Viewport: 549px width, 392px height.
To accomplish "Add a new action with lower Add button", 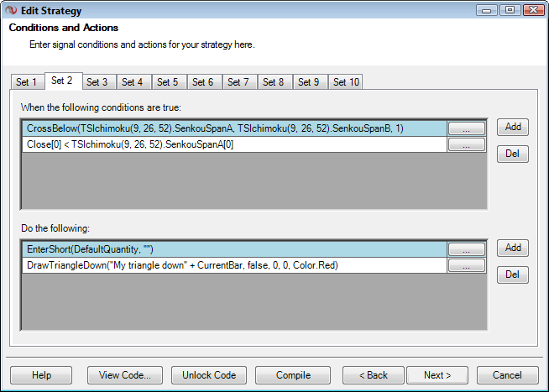I will pos(513,248).
